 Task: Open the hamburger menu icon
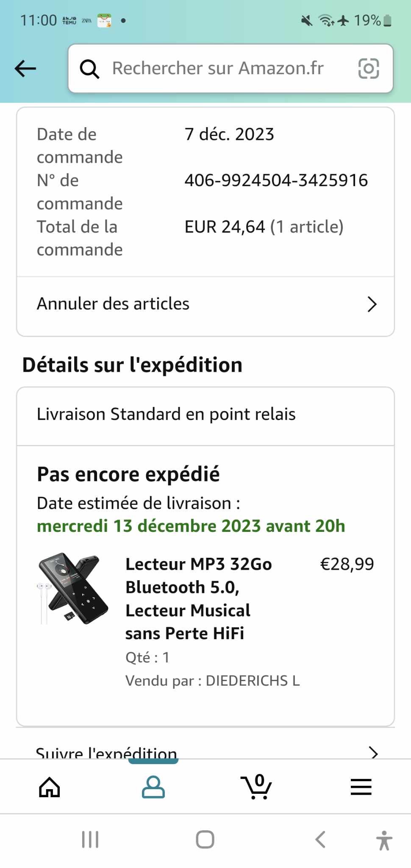coord(361,787)
